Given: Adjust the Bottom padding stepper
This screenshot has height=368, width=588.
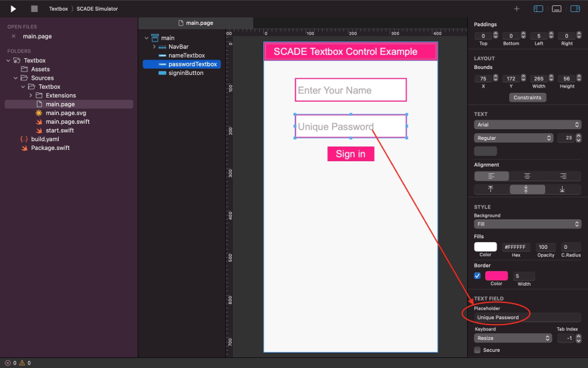Looking at the screenshot, I should (523, 35).
